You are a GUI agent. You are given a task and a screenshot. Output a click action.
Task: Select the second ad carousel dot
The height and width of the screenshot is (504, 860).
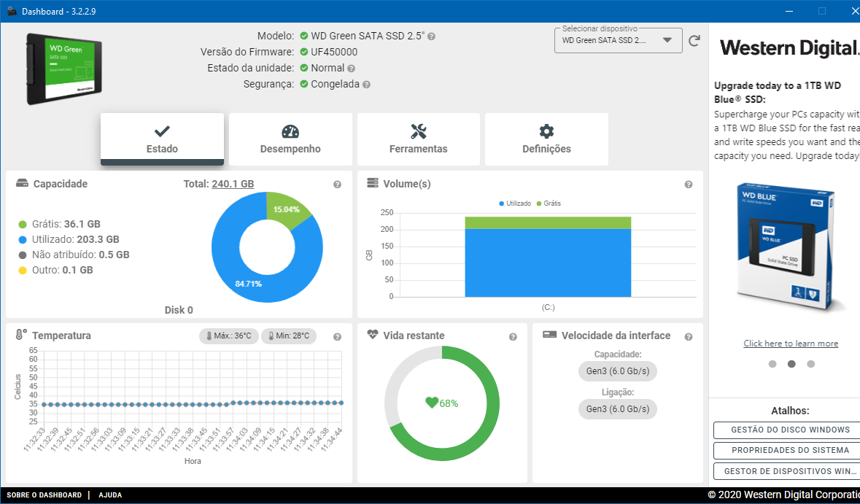tap(791, 364)
